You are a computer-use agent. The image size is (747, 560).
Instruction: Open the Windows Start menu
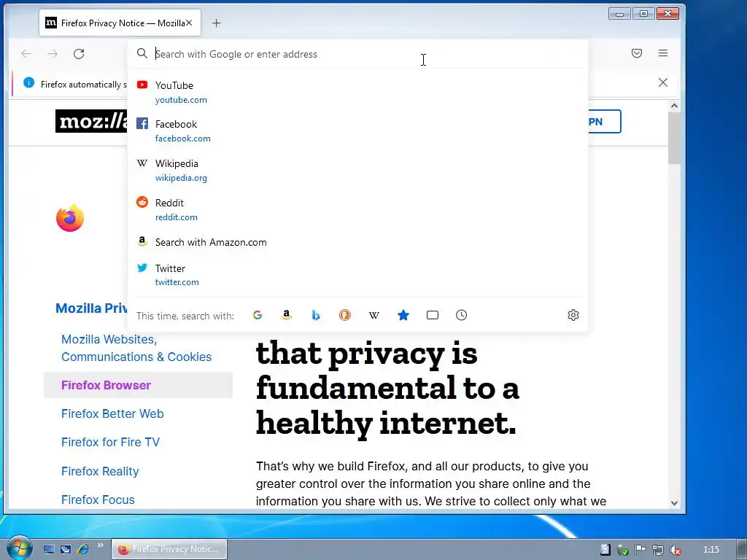pos(19,548)
